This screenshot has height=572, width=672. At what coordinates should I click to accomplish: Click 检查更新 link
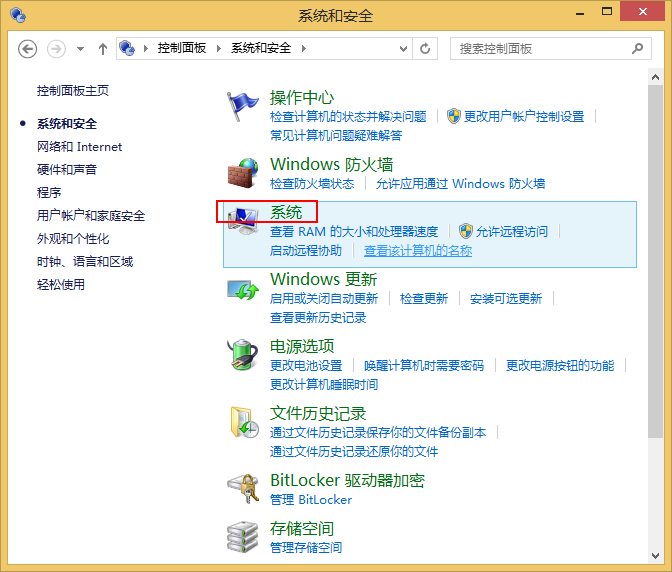click(x=424, y=298)
